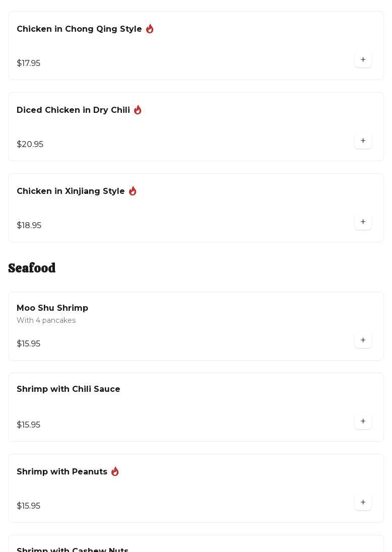Open Moo Shu Shrimp item title

[52, 308]
